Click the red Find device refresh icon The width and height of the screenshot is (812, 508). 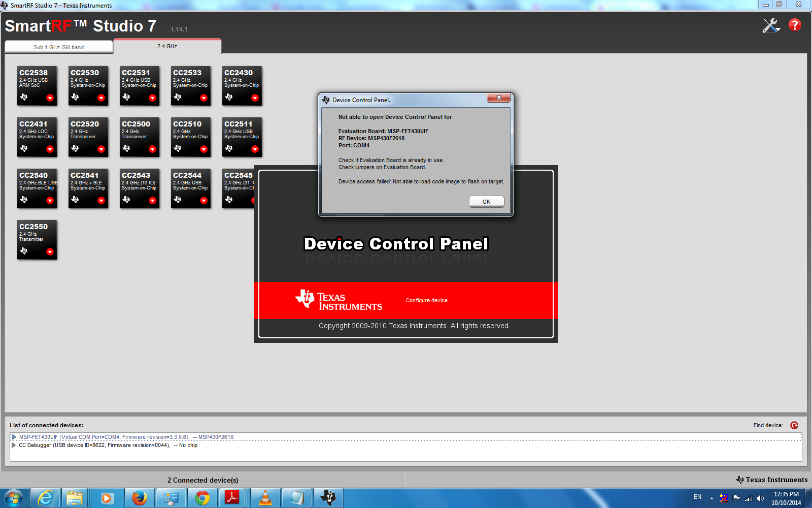point(794,425)
